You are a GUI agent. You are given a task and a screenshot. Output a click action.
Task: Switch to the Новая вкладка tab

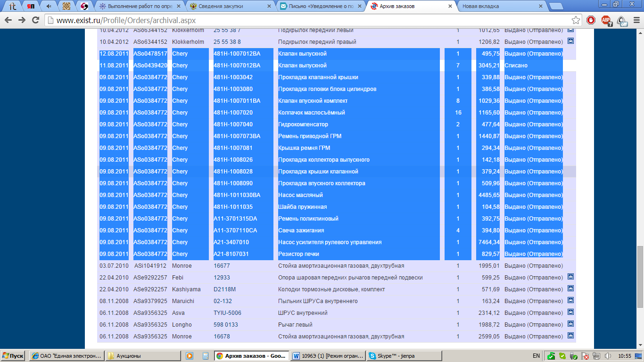pyautogui.click(x=502, y=6)
